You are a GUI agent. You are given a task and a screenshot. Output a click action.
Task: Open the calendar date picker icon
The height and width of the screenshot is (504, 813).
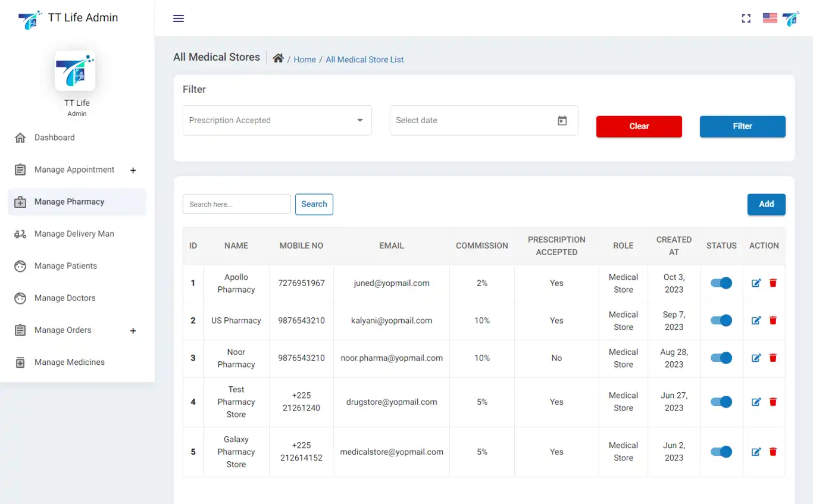[562, 120]
